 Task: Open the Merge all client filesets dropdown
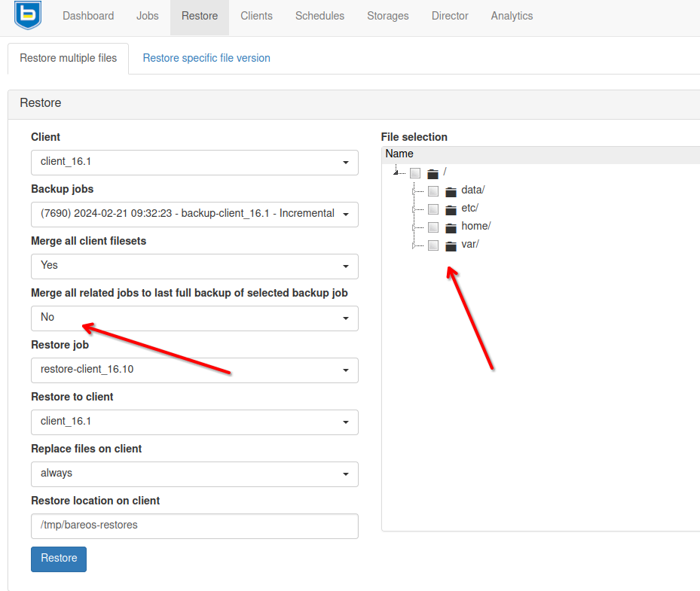click(194, 266)
